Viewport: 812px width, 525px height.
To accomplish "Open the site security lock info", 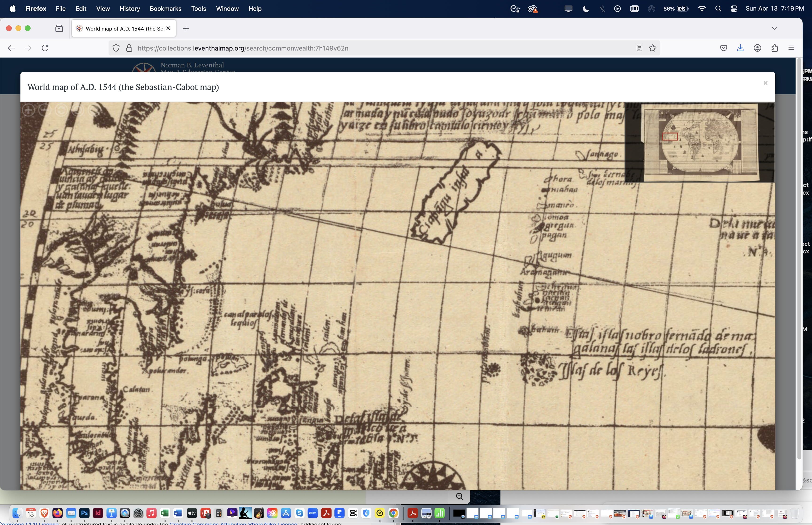I will click(x=129, y=48).
